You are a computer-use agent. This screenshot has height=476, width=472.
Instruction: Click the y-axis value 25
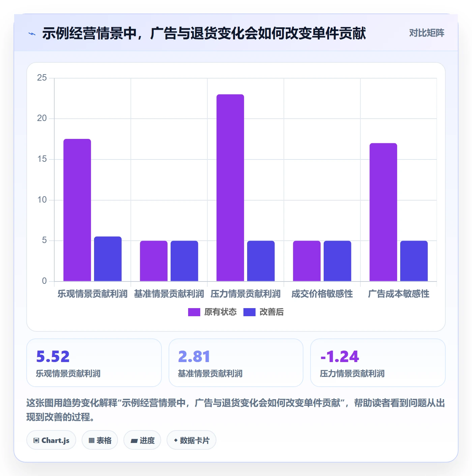[x=42, y=78]
